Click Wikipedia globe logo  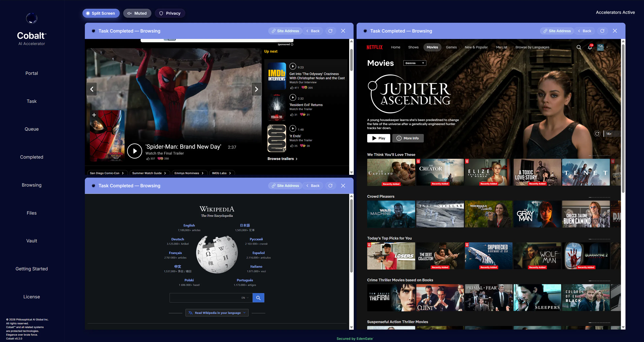point(217,254)
